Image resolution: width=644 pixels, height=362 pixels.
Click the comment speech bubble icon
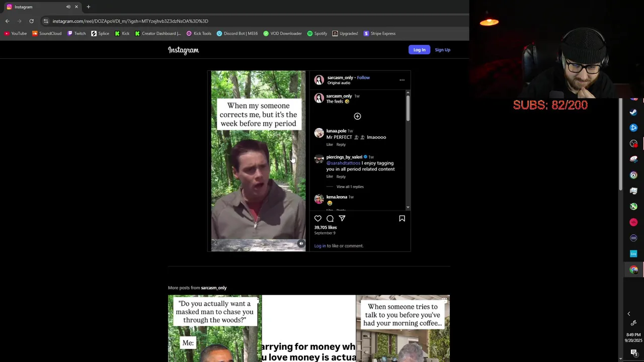point(330,218)
